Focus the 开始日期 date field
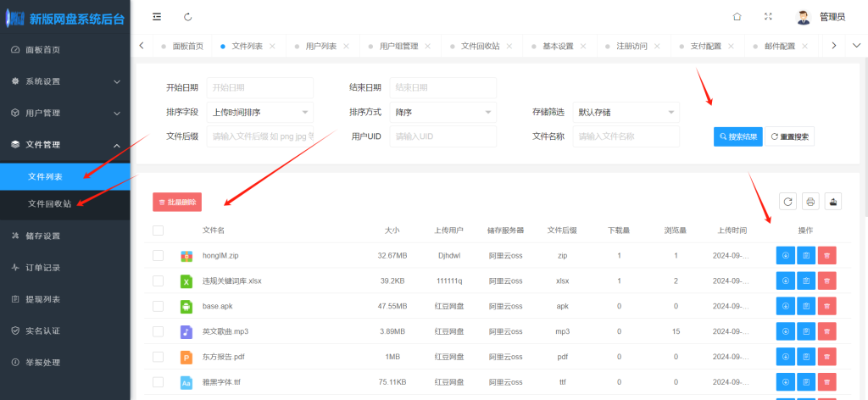The height and width of the screenshot is (400, 868). pos(260,87)
